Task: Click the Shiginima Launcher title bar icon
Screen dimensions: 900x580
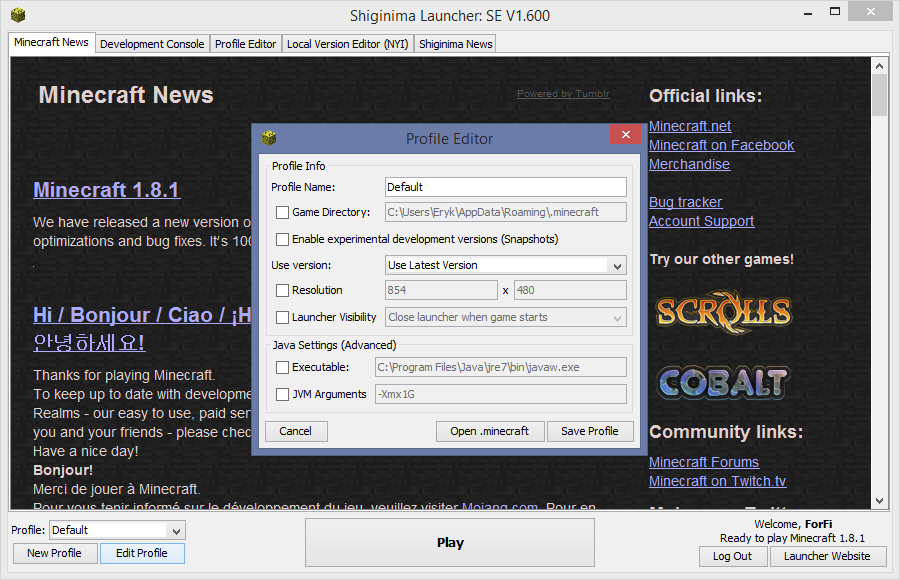Action: 18,15
